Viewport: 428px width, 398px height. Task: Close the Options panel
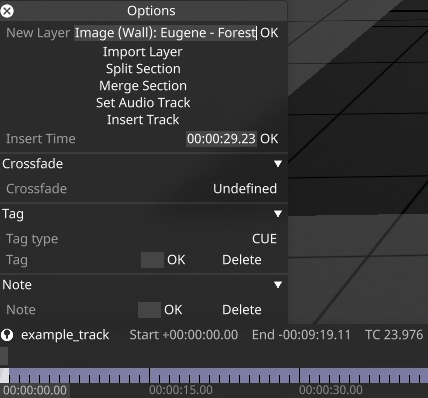[7, 11]
